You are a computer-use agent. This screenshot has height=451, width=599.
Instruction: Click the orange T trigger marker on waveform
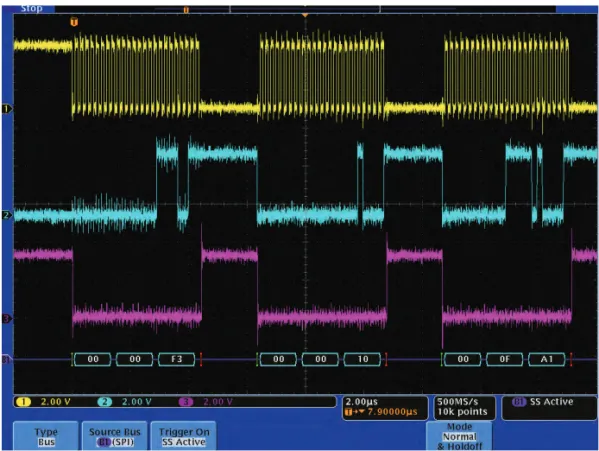pos(74,22)
